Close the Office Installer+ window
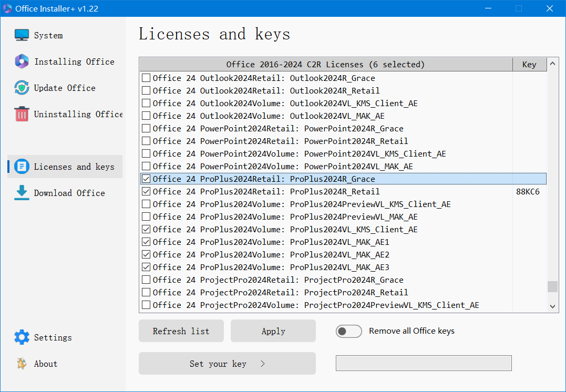566x392 pixels. click(x=549, y=8)
